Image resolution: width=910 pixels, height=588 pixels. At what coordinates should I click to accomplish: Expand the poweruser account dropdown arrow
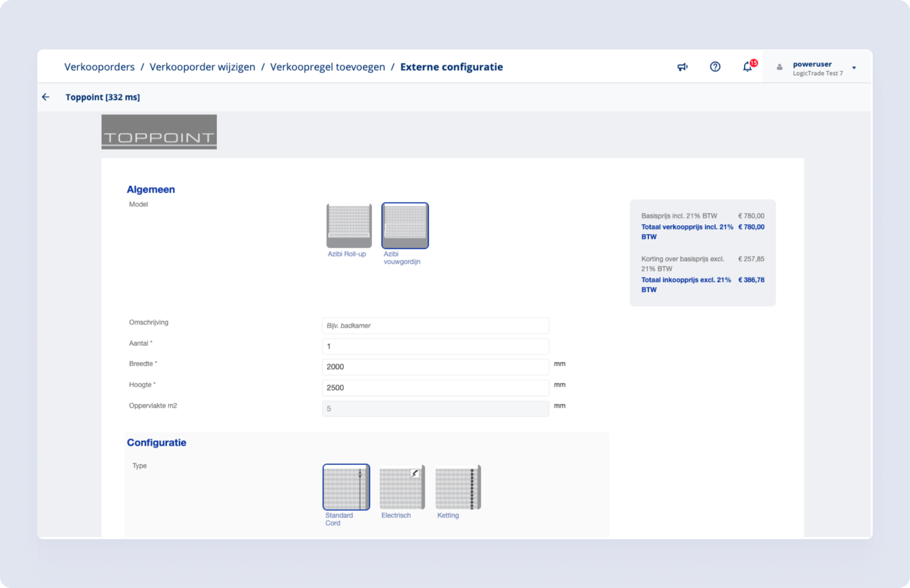[854, 68]
